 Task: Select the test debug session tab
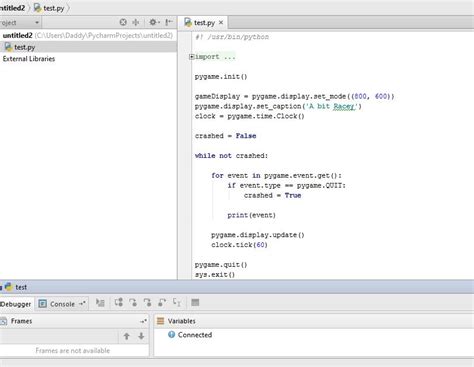pyautogui.click(x=16, y=287)
